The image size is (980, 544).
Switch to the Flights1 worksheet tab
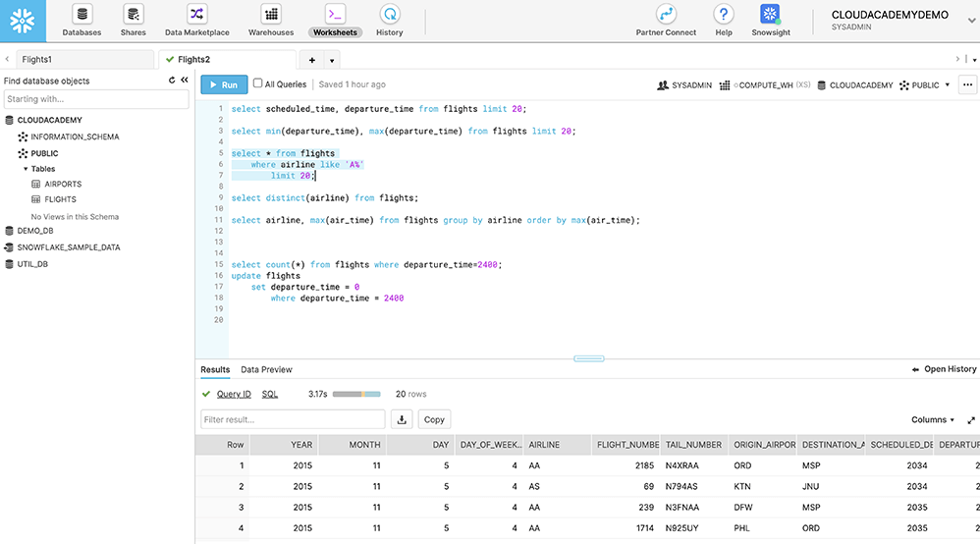point(37,60)
